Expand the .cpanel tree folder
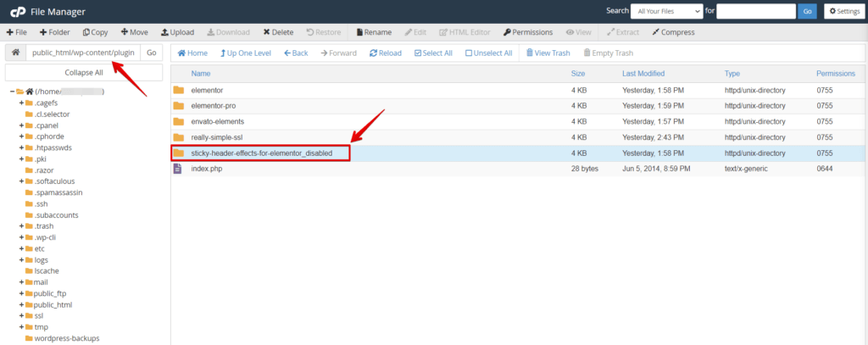Screen dimensions: 868x345 21,125
